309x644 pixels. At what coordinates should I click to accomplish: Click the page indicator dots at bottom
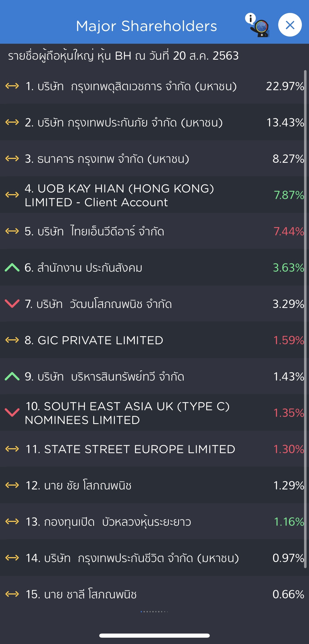click(154, 612)
